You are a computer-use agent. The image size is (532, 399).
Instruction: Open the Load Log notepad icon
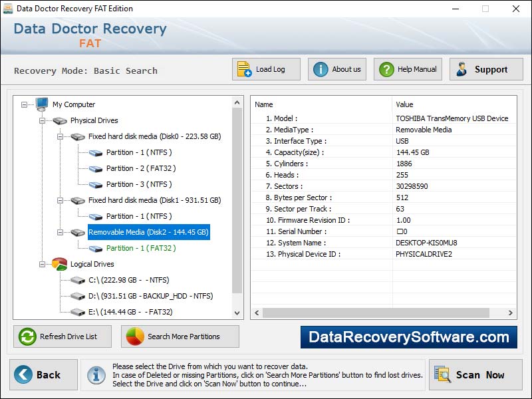[242, 68]
